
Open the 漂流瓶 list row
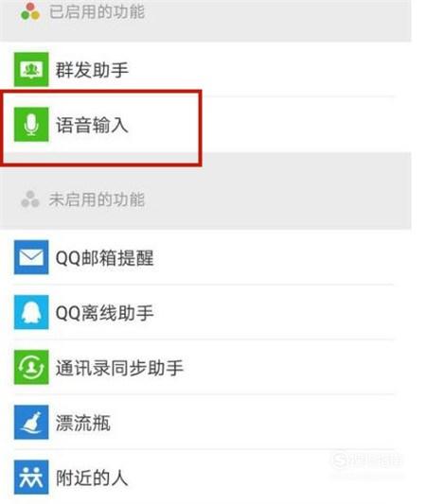205,422
